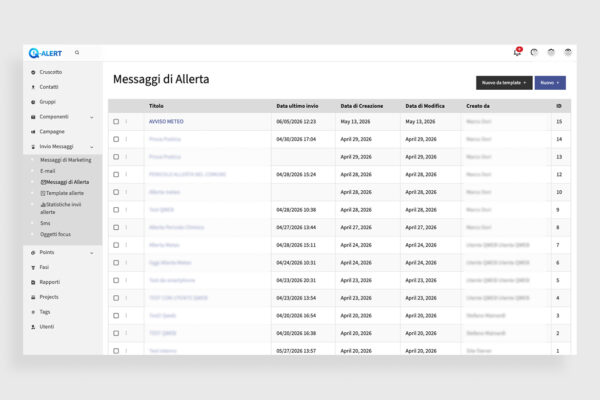Open the E-mail submenu item
The height and width of the screenshot is (400, 600).
(47, 171)
